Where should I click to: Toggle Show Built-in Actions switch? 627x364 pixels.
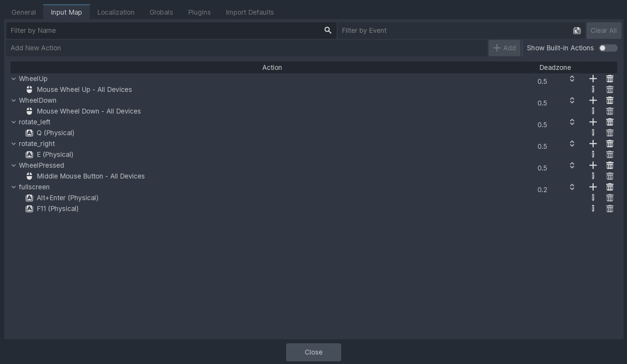point(608,48)
